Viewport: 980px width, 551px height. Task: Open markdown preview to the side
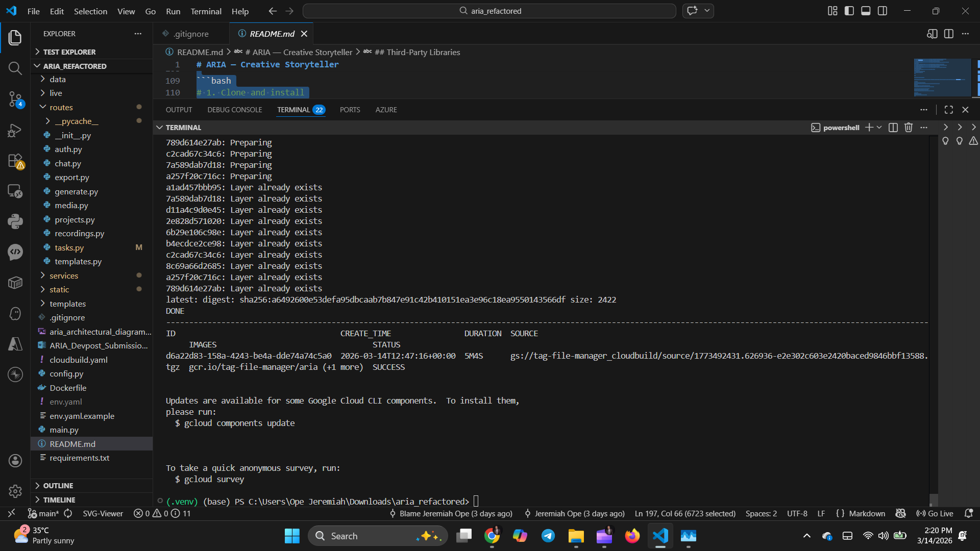click(932, 34)
